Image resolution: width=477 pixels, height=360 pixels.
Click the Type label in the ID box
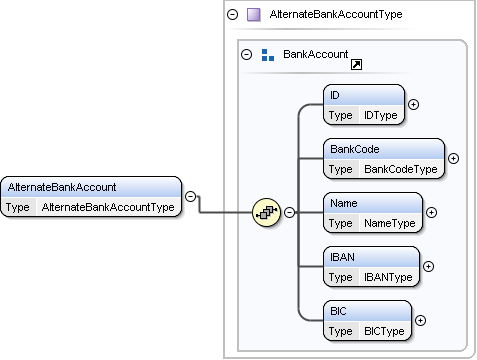[x=340, y=115]
